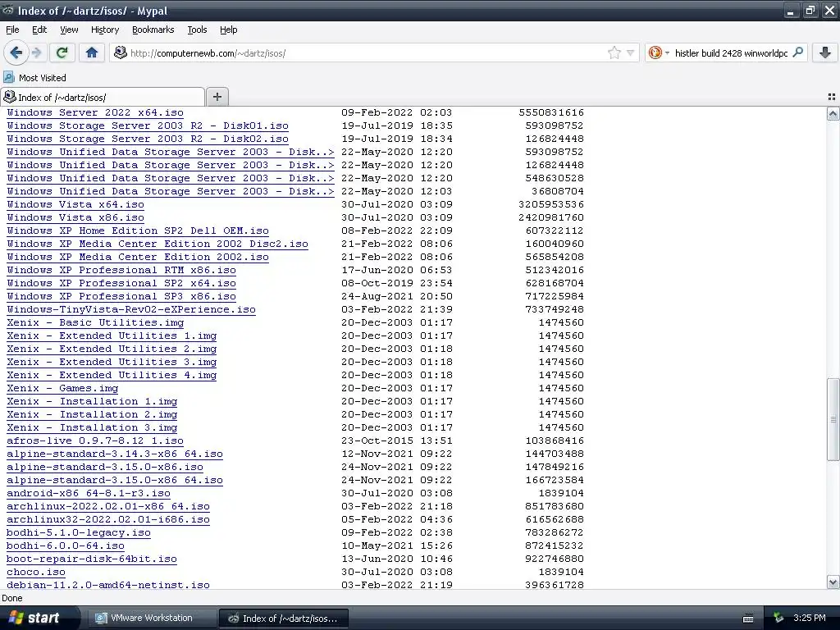Open the choco.iso link

point(36,572)
